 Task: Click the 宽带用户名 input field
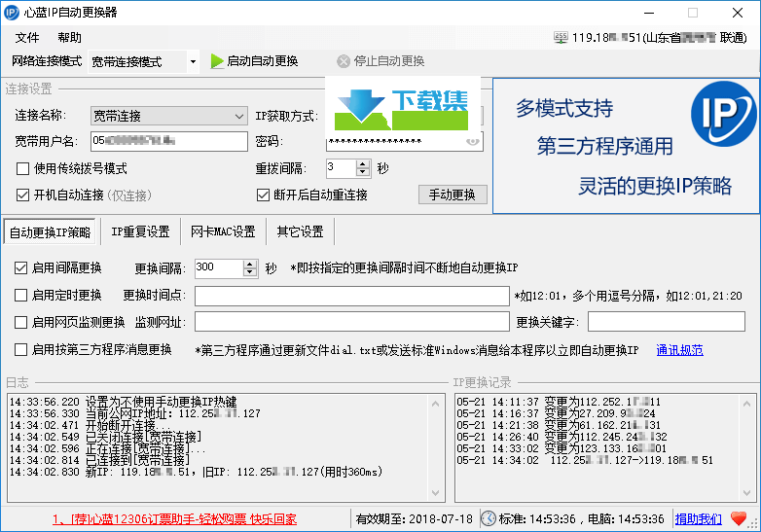pos(169,141)
